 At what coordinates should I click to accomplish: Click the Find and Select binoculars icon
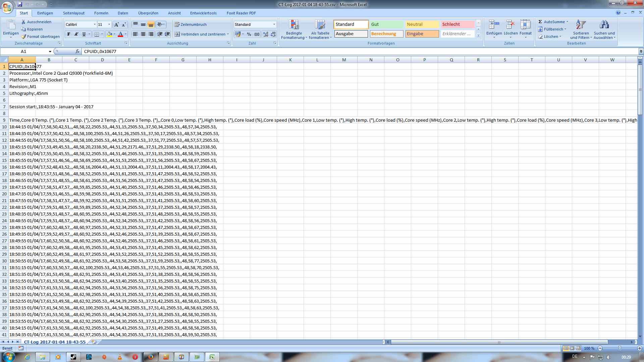[604, 25]
